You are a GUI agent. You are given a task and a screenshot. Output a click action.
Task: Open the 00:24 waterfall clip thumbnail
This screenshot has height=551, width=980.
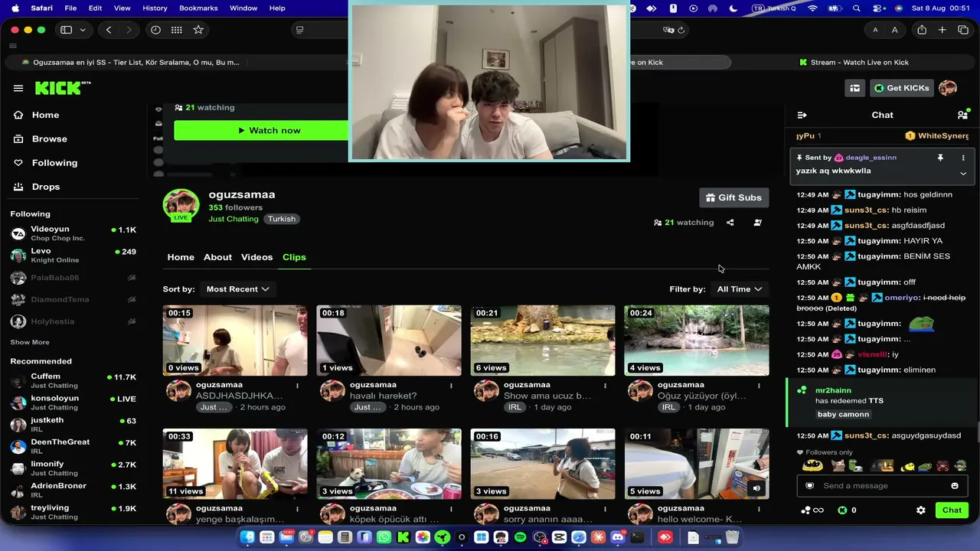coord(697,341)
